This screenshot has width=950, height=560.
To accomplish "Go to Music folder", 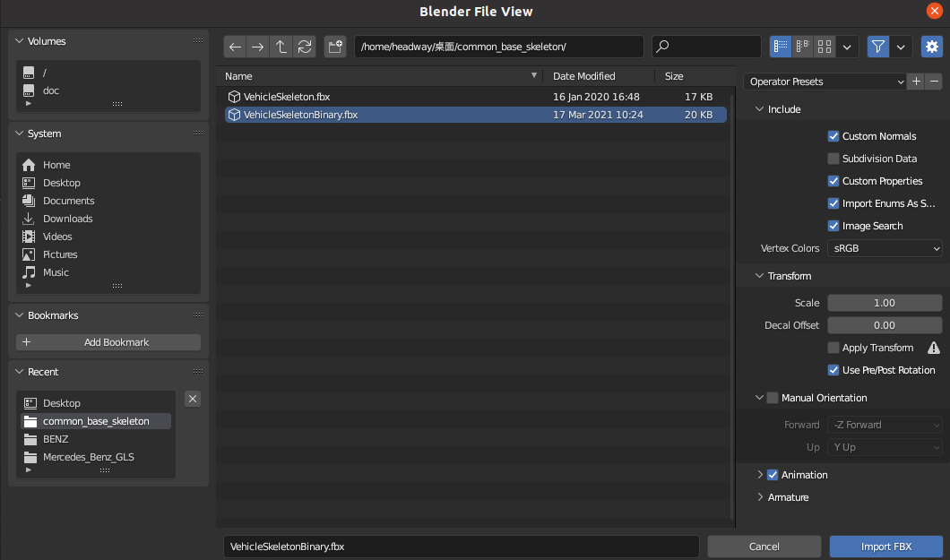I will click(108, 272).
